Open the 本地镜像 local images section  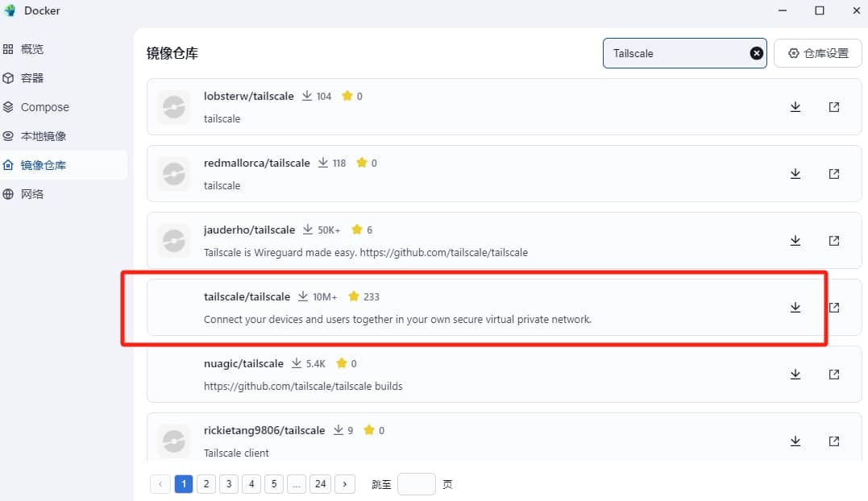click(63, 136)
